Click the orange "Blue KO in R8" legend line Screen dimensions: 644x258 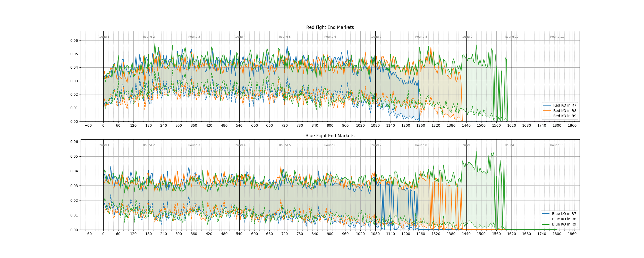[x=545, y=219]
